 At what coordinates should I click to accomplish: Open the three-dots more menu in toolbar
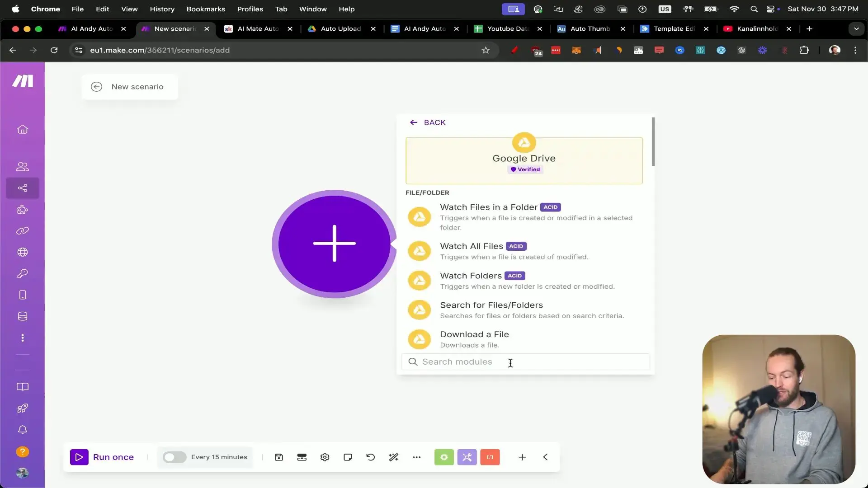(x=417, y=457)
